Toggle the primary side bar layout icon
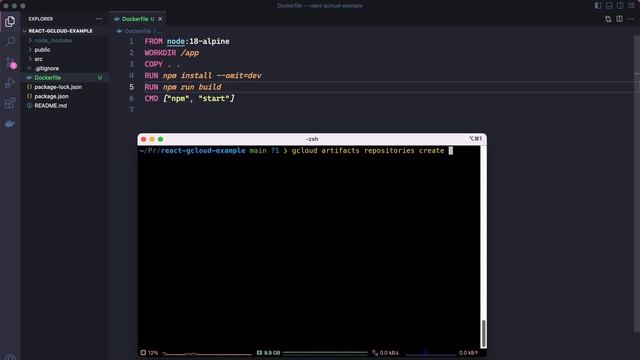 (x=598, y=6)
